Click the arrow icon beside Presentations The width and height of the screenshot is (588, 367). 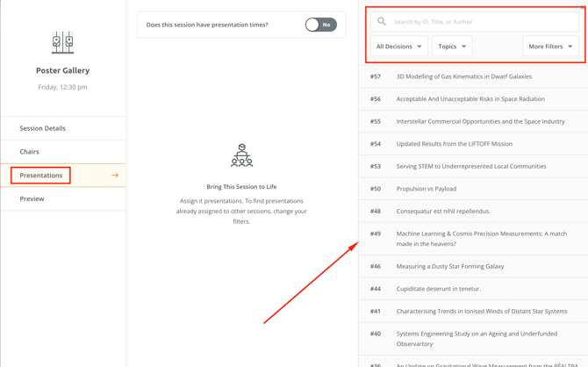[x=115, y=176]
